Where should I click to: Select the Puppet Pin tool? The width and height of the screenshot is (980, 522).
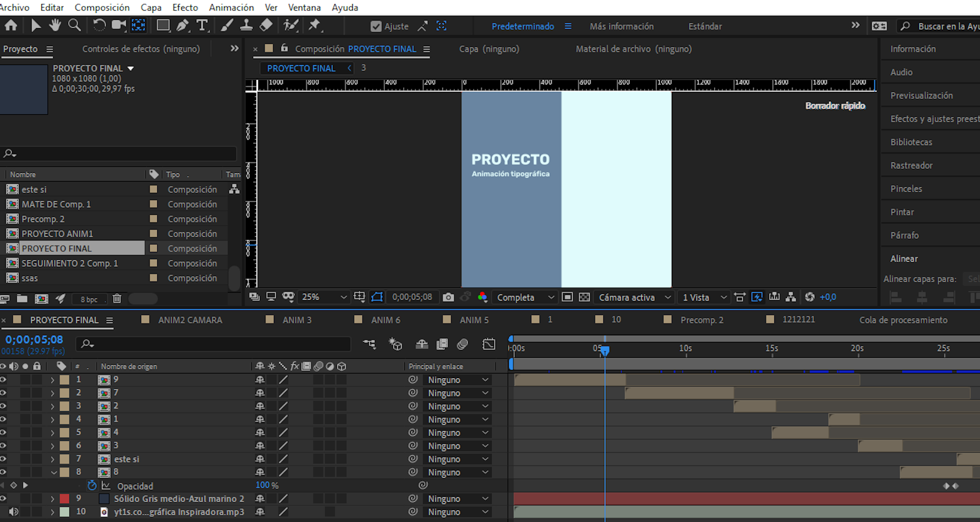314,25
